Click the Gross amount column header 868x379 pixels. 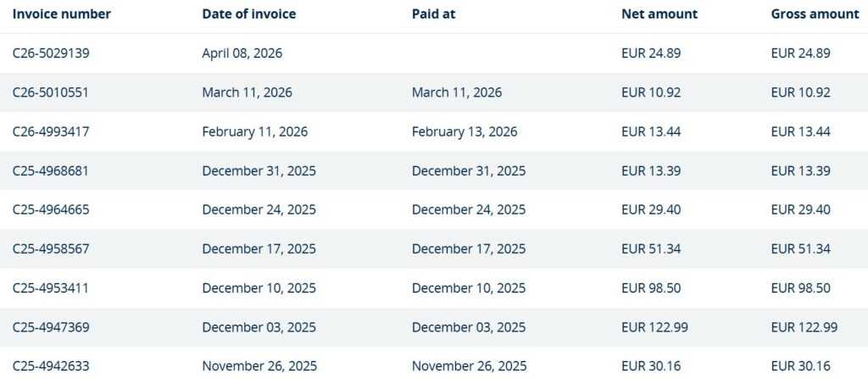(x=812, y=14)
